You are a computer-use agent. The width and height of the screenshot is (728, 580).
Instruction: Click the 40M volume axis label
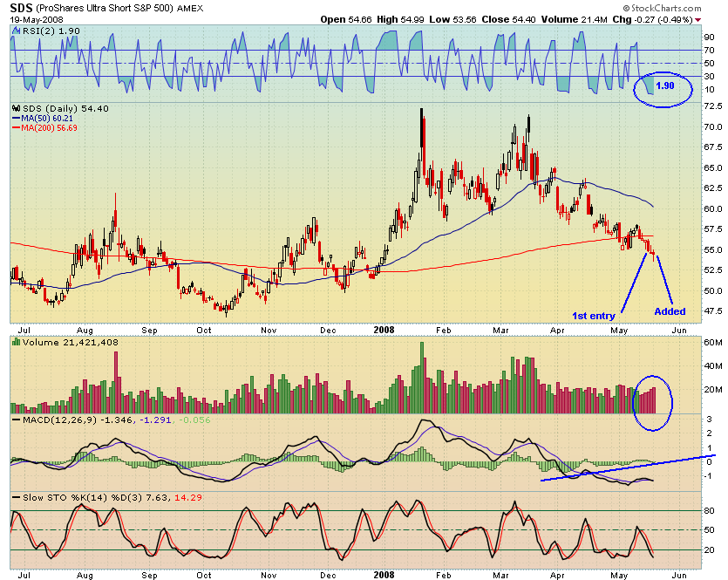pos(713,365)
